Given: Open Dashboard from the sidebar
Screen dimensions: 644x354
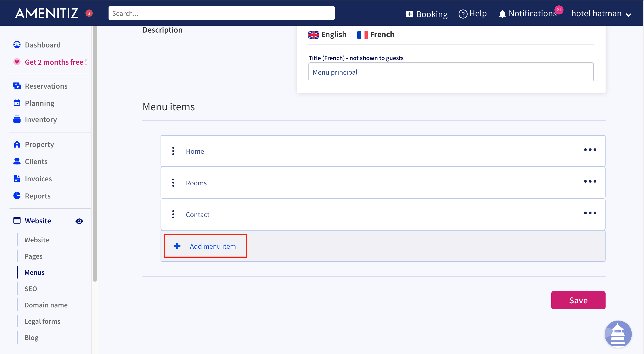Looking at the screenshot, I should [x=43, y=45].
